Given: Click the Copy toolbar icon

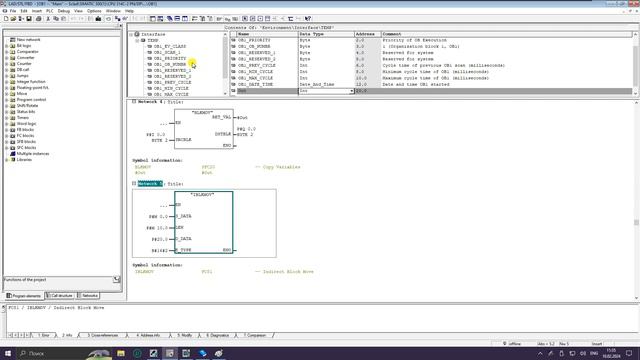Looking at the screenshot, I should tap(56, 19).
